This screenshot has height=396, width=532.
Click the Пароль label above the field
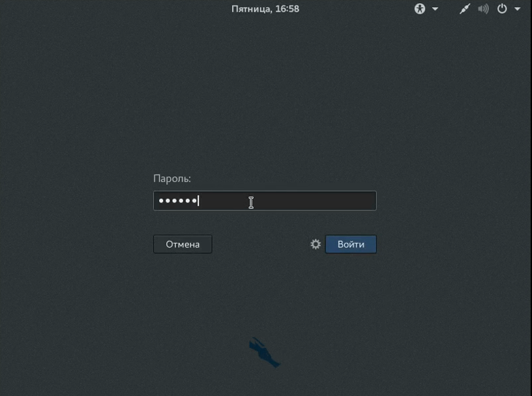point(172,178)
